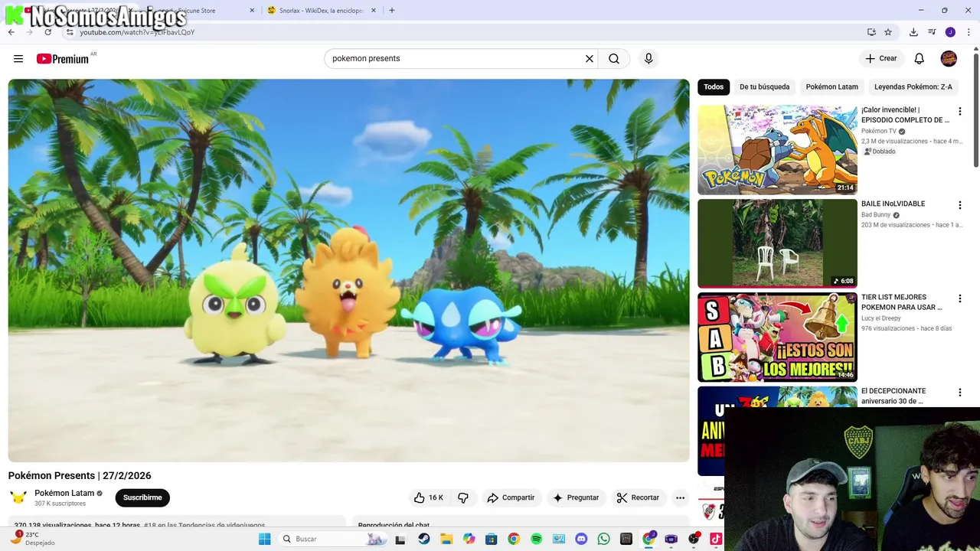
Task: Open YouTube notifications bell
Action: tap(920, 58)
